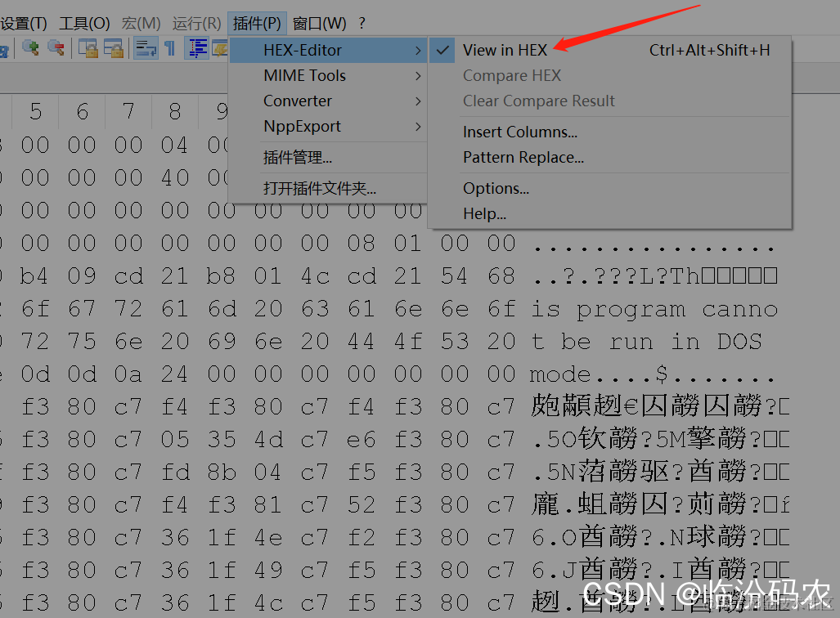Toggle Show All Characters pilcrow icon
This screenshot has width=840, height=618.
tap(170, 49)
